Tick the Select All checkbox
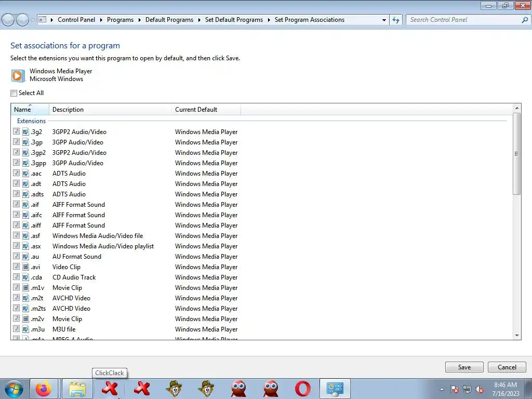The height and width of the screenshot is (399, 532). (x=14, y=93)
